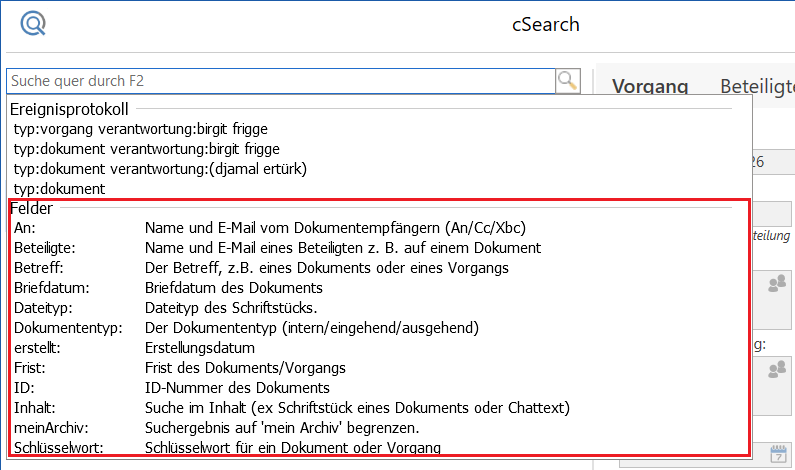Image resolution: width=795 pixels, height=470 pixels.
Task: Select history entry with 'djamal ertürk'
Action: pyautogui.click(x=380, y=169)
